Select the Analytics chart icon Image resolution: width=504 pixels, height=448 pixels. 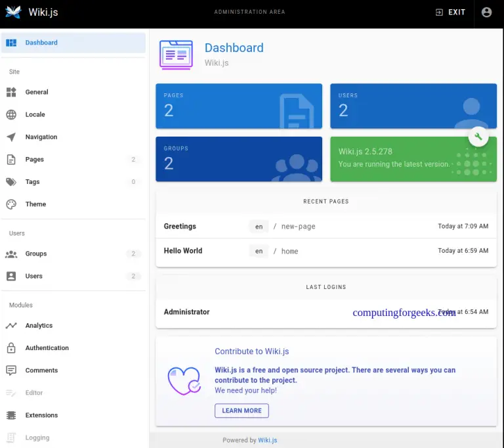(x=11, y=326)
